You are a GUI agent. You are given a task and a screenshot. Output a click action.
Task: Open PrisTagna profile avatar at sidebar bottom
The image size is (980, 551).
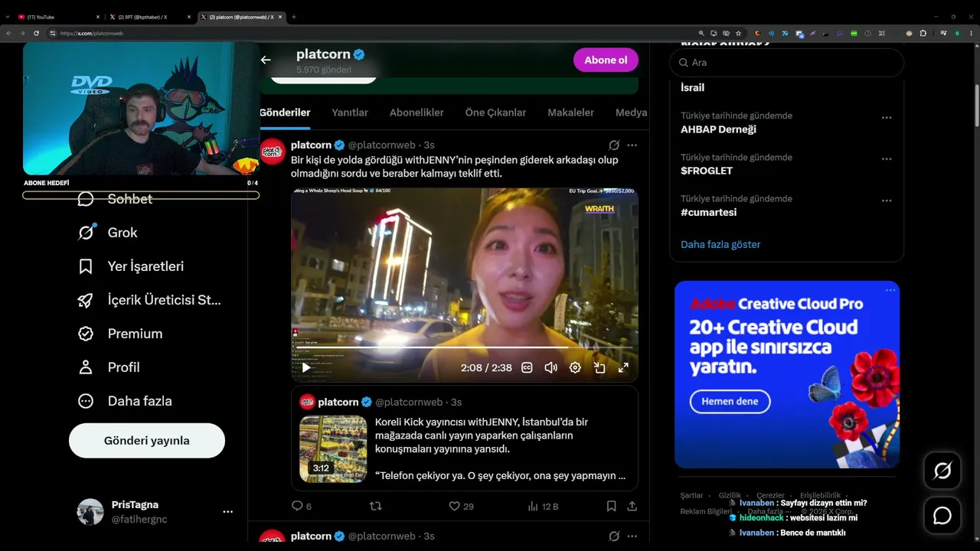90,512
